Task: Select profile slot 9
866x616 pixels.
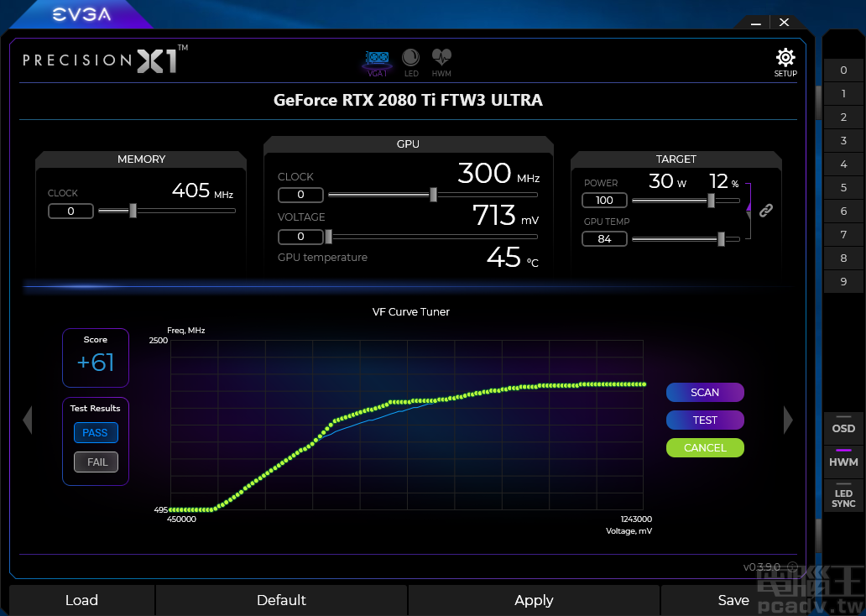Action: pyautogui.click(x=843, y=281)
